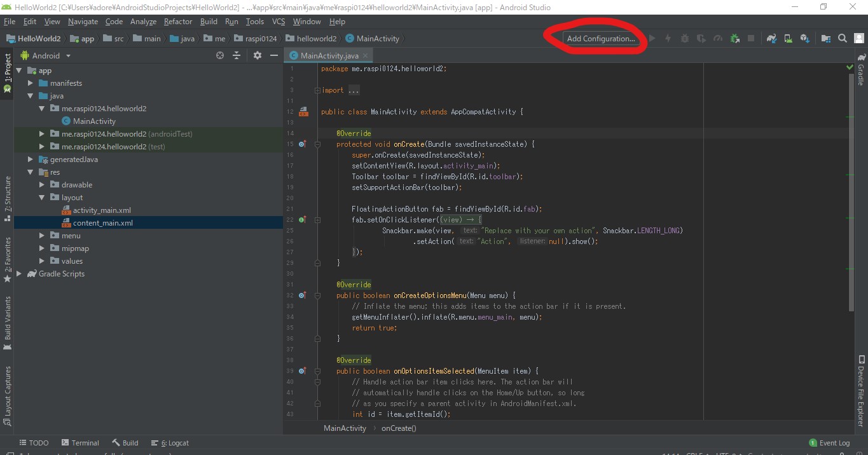Click the disabled Run app play icon
Image resolution: width=868 pixels, height=455 pixels.
tap(652, 38)
